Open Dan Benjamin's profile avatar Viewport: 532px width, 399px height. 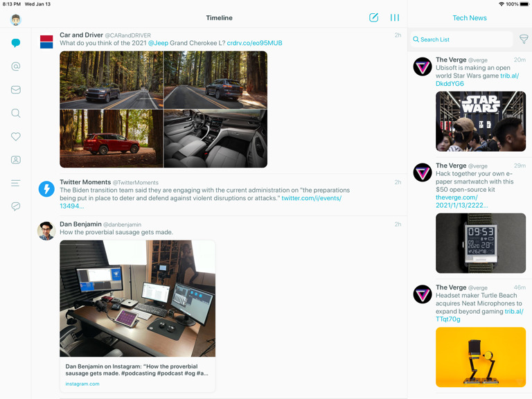pos(46,231)
